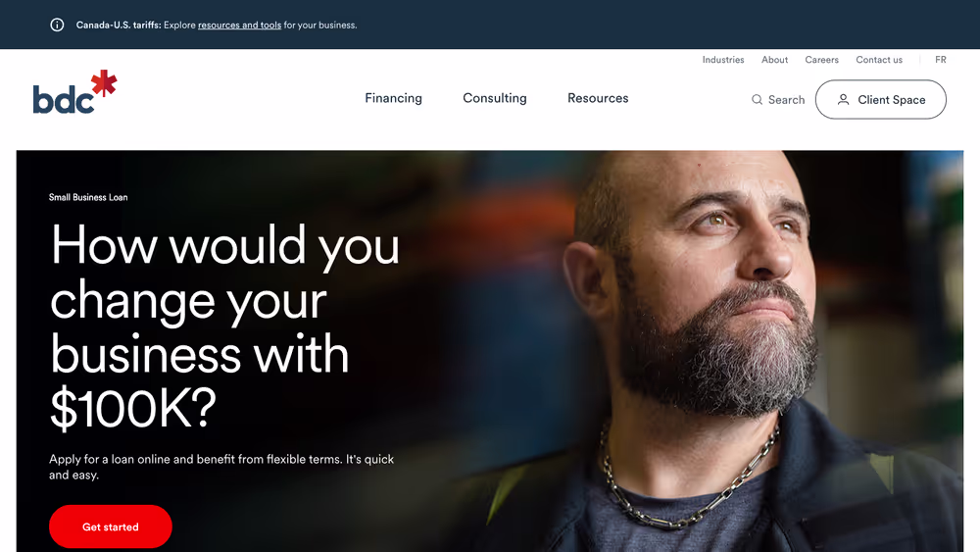980x552 pixels.
Task: Open the Financing menu
Action: click(393, 98)
